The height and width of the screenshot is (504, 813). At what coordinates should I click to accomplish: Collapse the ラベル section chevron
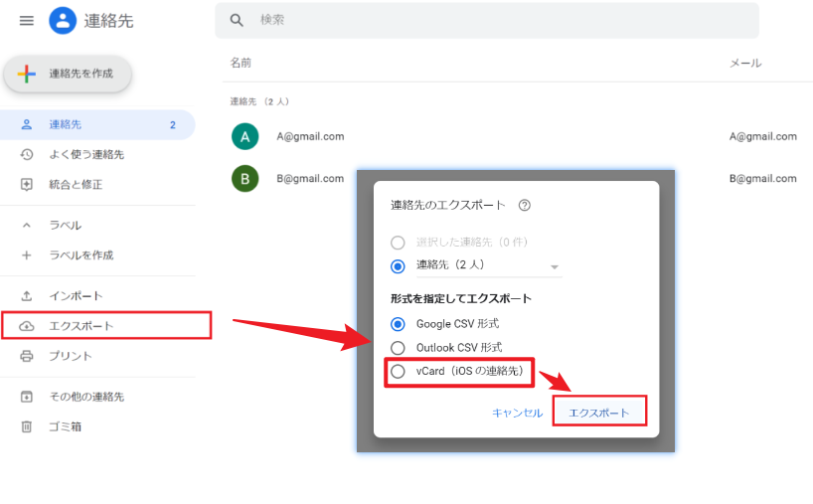point(27,226)
